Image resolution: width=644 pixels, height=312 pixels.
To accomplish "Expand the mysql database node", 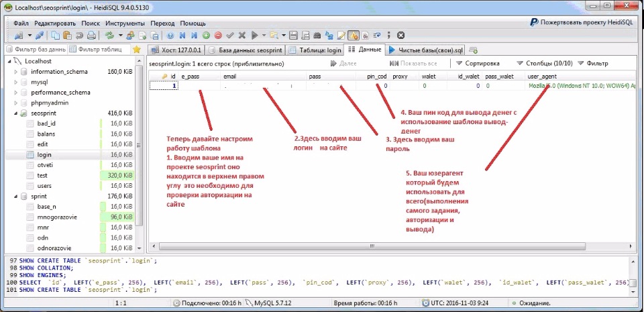I will click(x=15, y=82).
